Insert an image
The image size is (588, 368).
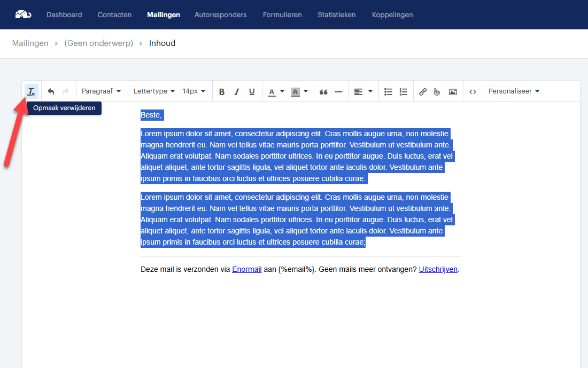(453, 92)
